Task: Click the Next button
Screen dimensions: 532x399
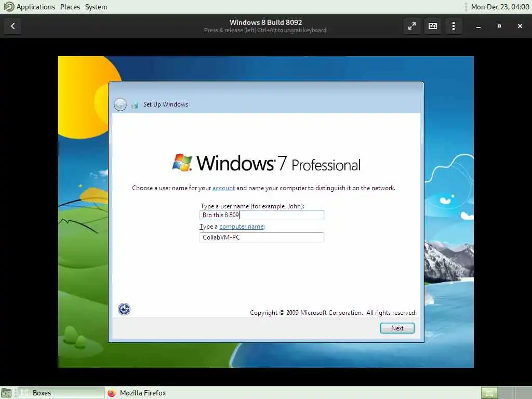Action: pos(397,328)
